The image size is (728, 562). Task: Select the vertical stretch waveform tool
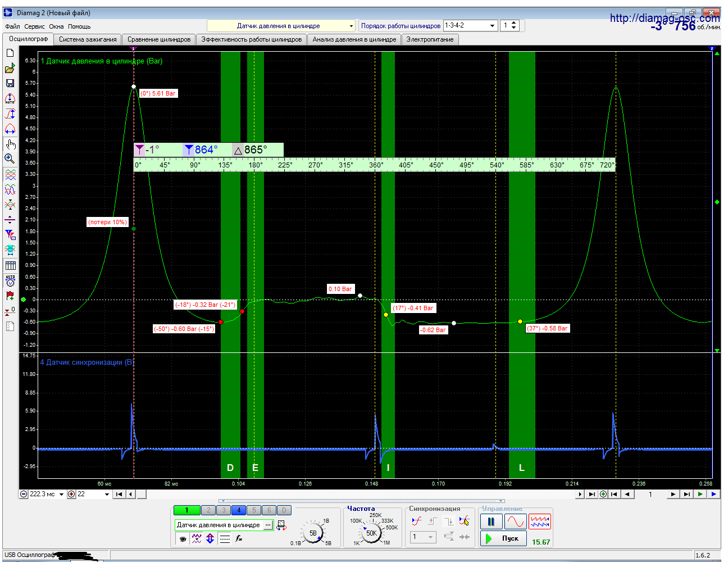coord(10,114)
